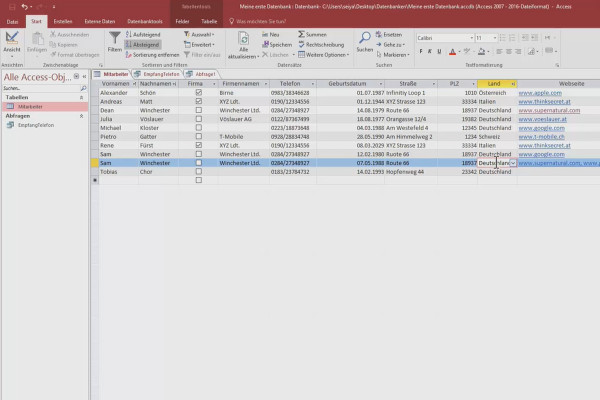The width and height of the screenshot is (600, 400).
Task: Click the Filtern funnel icon
Action: tap(114, 38)
